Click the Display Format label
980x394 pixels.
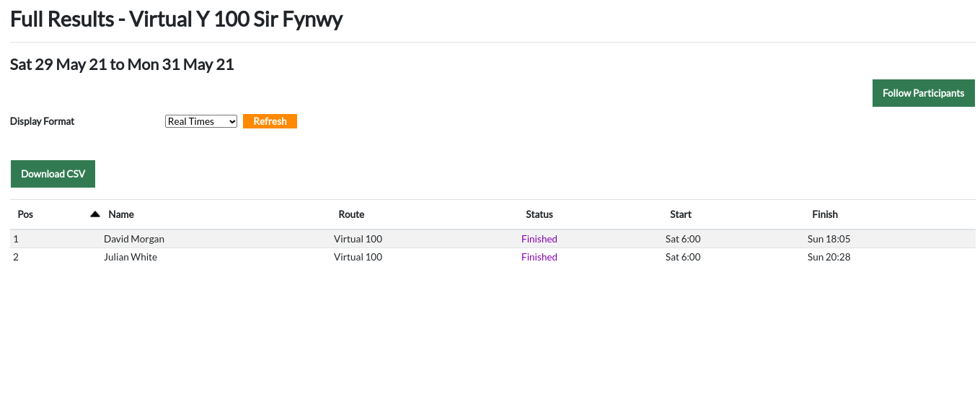click(43, 121)
